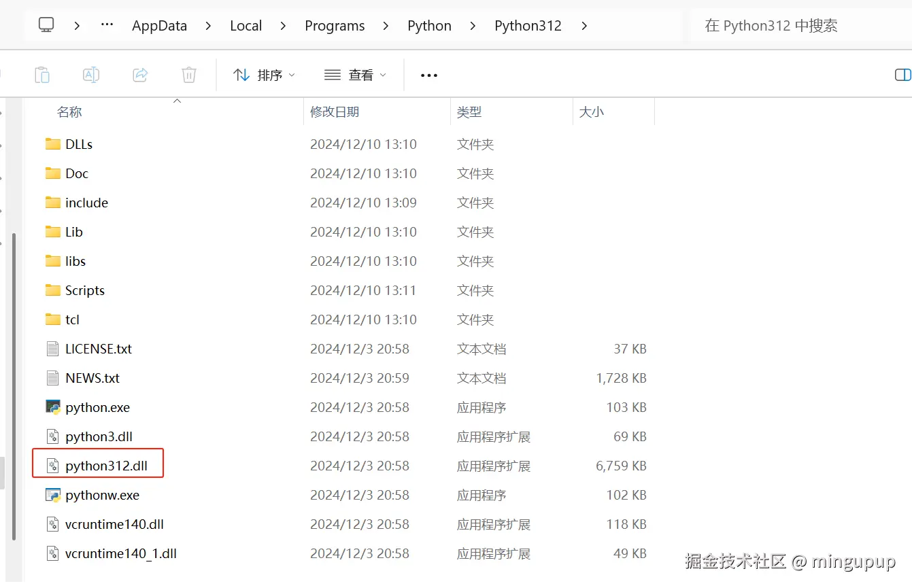Click the LICENSE.txt document icon
Screen dimensions: 912x588
(x=53, y=349)
